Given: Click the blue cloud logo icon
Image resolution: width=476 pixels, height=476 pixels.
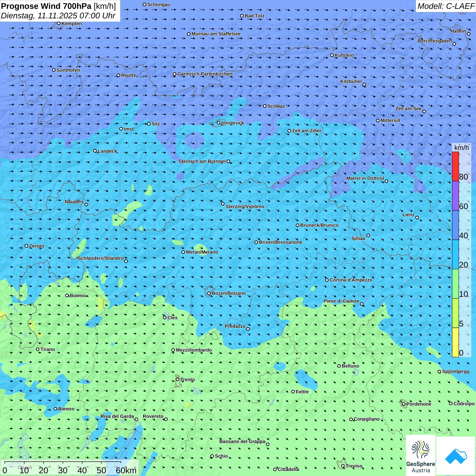Looking at the screenshot, I should pos(456,456).
